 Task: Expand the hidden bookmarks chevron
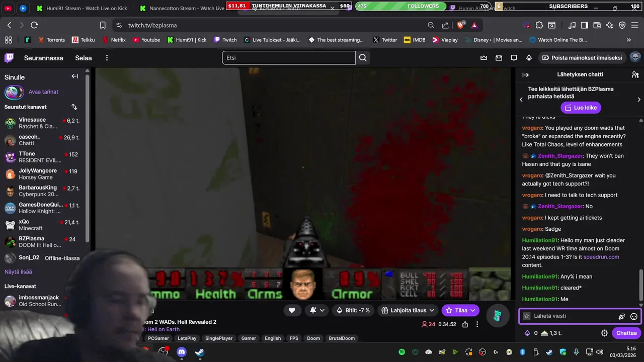pos(628,40)
